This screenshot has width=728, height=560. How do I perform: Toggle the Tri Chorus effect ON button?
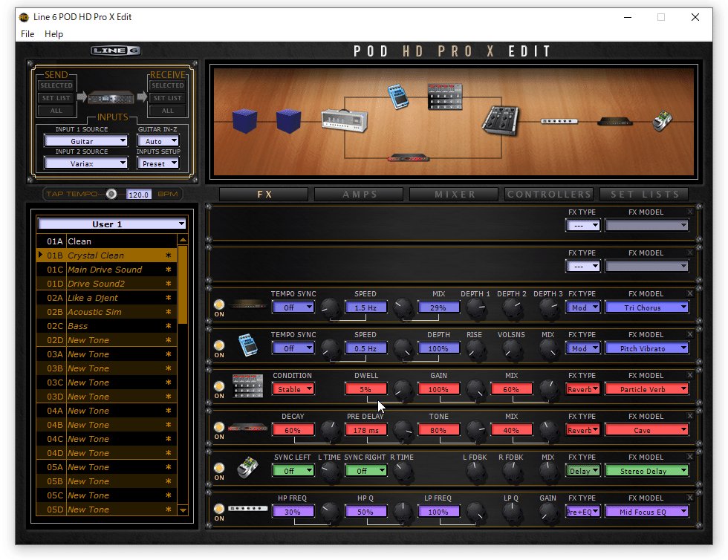tap(218, 305)
